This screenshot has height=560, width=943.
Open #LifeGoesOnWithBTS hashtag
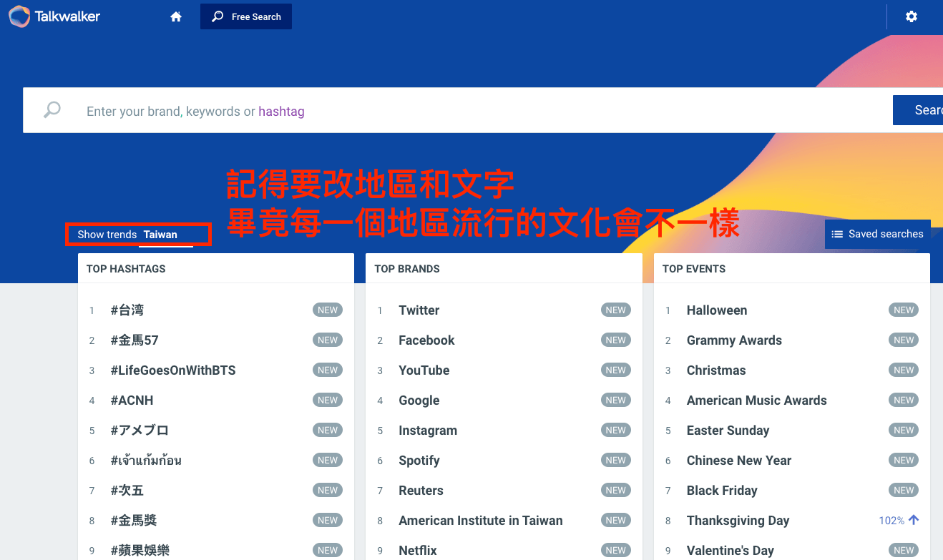[x=173, y=370]
